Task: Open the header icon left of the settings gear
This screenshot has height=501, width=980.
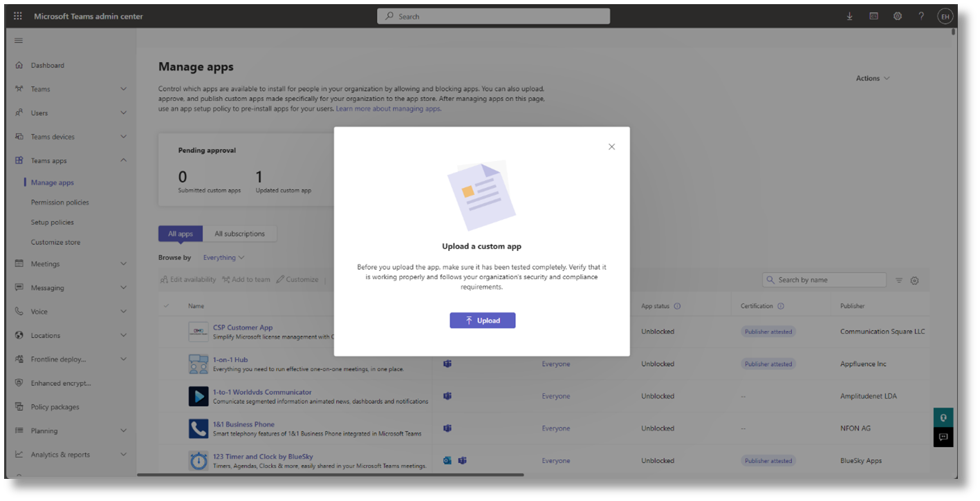Action: (873, 17)
